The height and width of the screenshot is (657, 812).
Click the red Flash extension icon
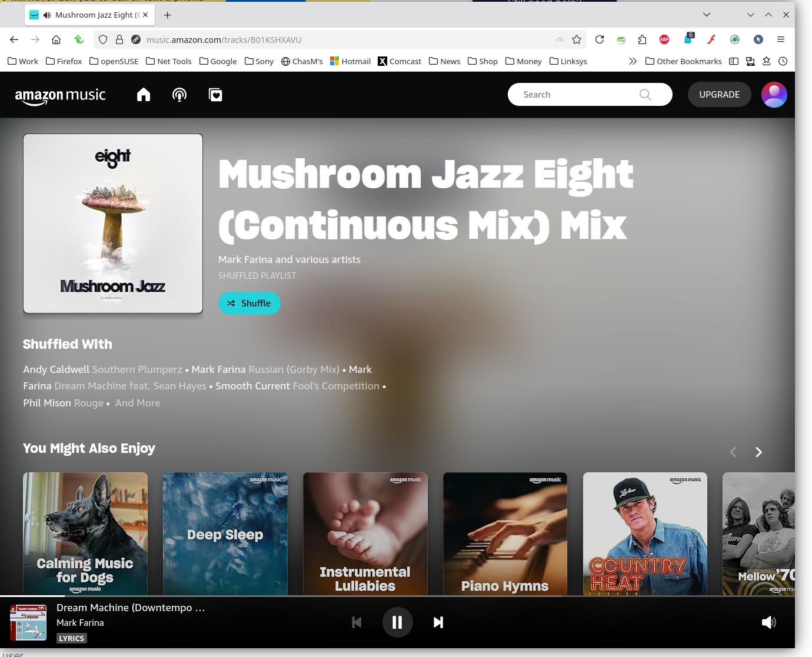[x=711, y=39]
